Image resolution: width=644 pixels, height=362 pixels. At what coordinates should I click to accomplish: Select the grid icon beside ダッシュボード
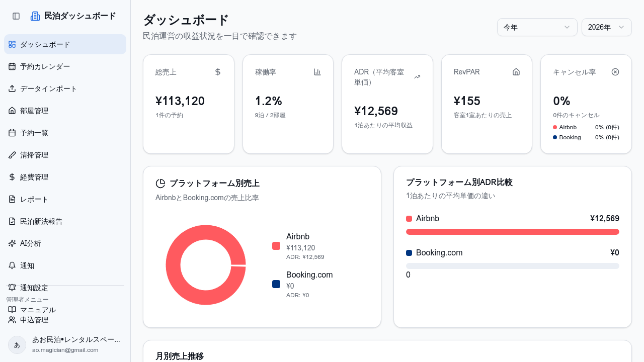[x=12, y=44]
